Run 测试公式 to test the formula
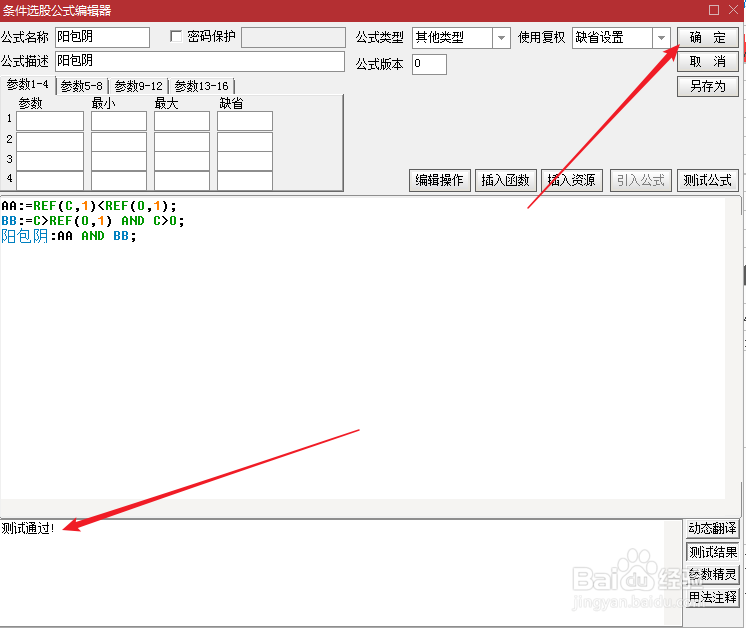746x628 pixels. [707, 180]
